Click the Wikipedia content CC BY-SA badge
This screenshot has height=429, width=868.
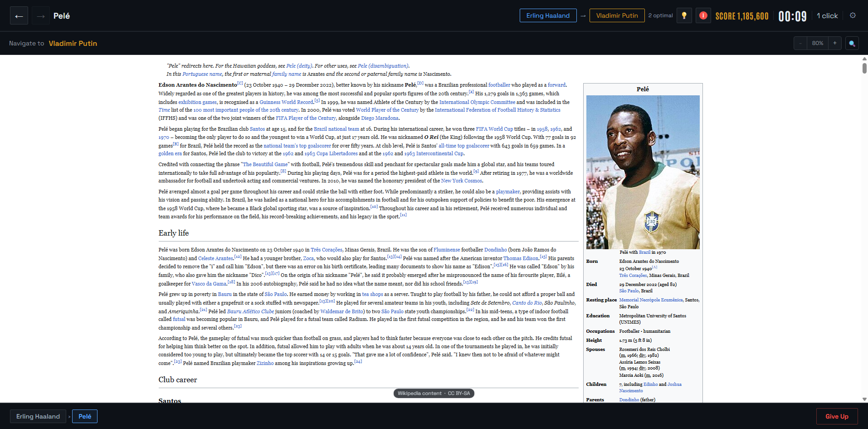coord(434,393)
